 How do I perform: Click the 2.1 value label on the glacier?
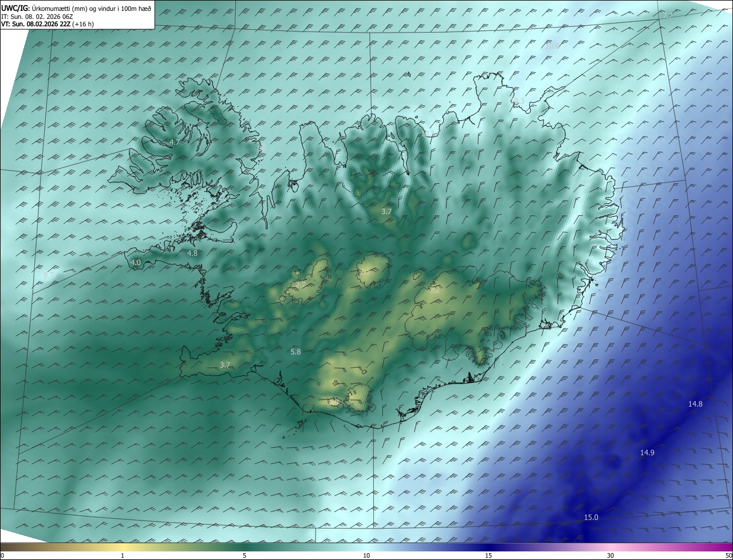(x=364, y=272)
